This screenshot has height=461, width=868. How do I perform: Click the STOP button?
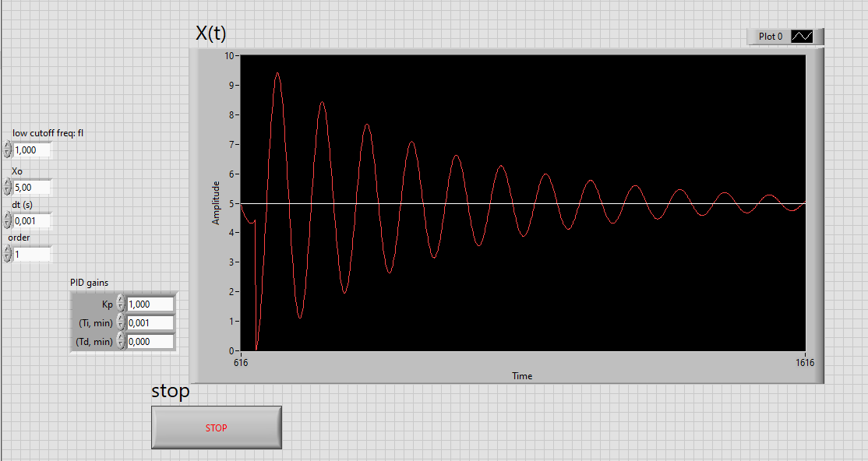point(217,428)
